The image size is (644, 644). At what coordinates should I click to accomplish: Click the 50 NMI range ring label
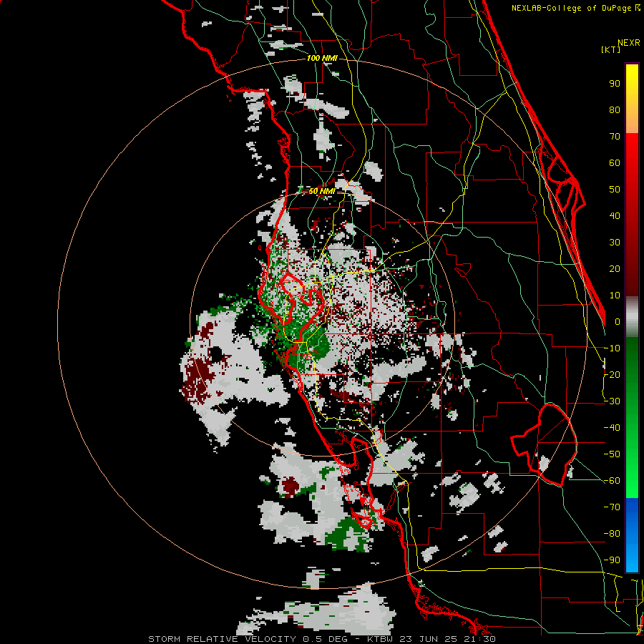tap(322, 191)
